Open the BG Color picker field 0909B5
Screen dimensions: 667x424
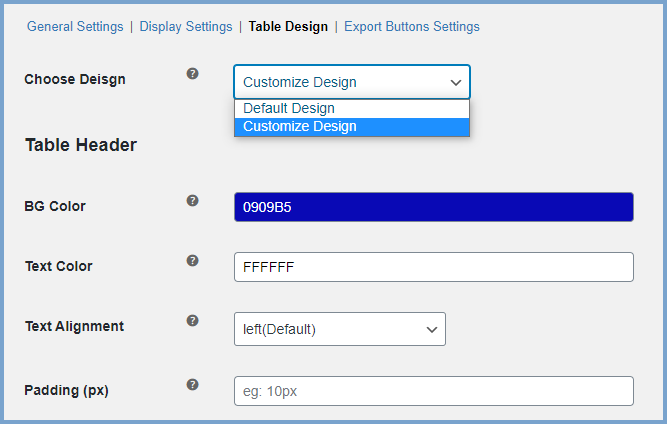click(433, 207)
